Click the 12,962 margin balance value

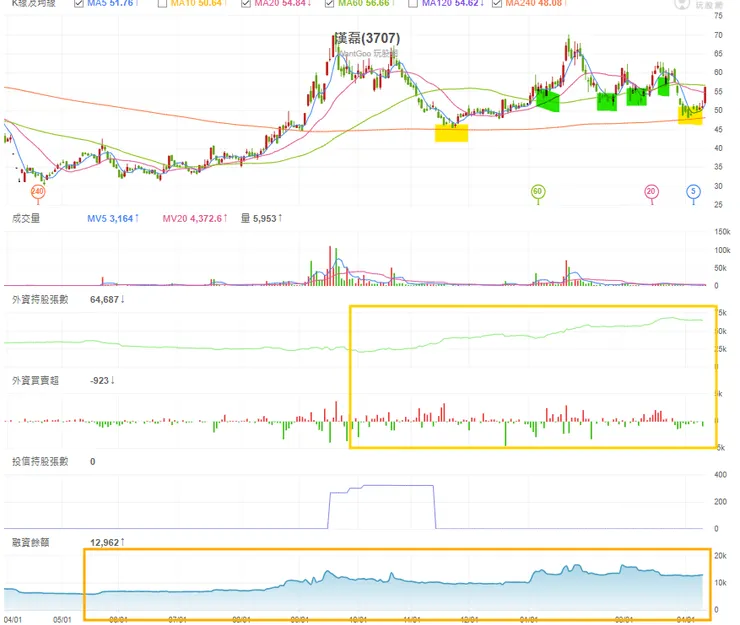click(x=107, y=543)
